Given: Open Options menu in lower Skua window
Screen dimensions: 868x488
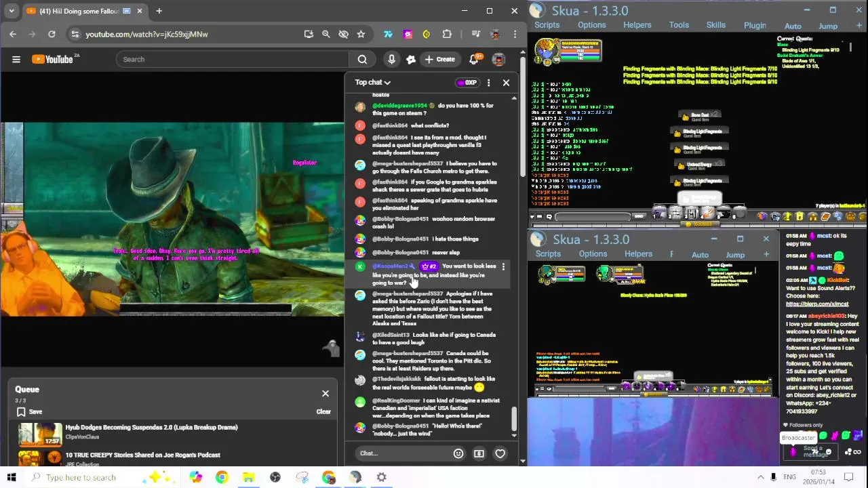Looking at the screenshot, I should point(593,254).
